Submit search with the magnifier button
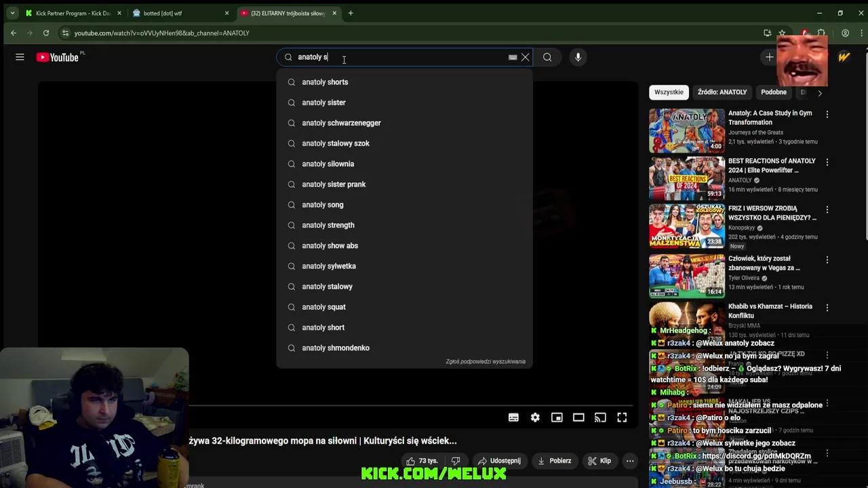The height and width of the screenshot is (488, 868). (547, 58)
